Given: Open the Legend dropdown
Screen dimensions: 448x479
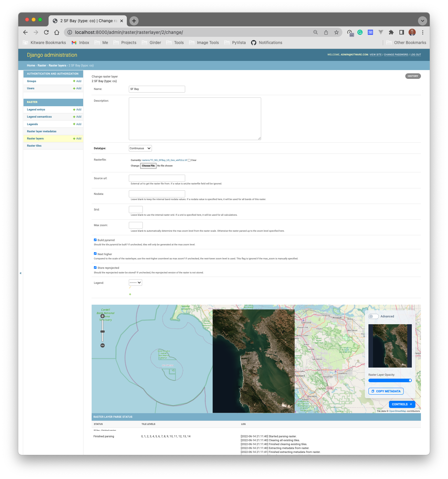Looking at the screenshot, I should click(x=135, y=283).
